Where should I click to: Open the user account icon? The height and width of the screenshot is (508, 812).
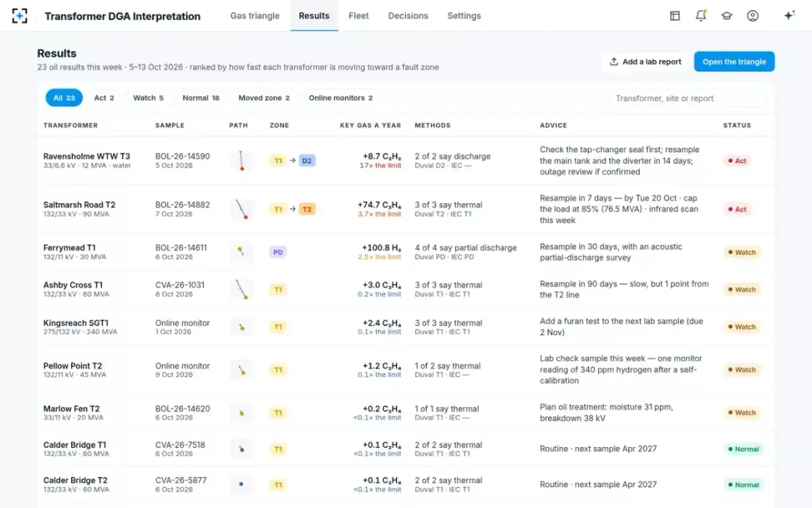[x=752, y=16]
